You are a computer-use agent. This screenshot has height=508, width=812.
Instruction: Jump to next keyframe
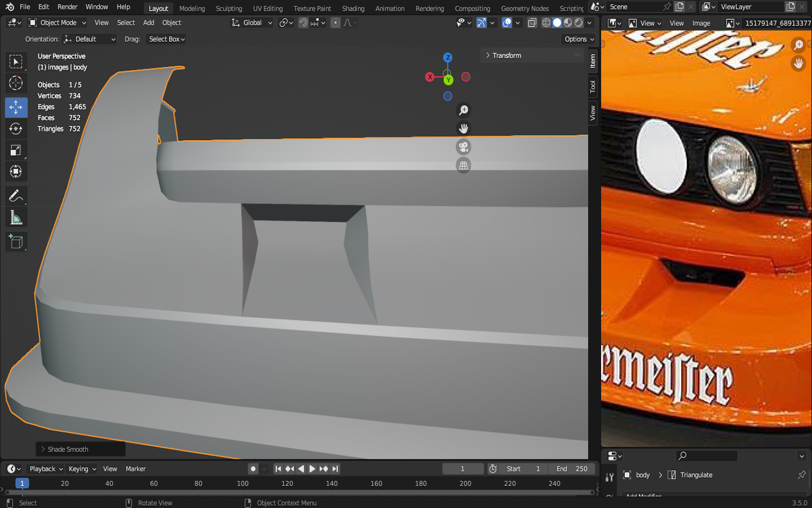[x=324, y=468]
